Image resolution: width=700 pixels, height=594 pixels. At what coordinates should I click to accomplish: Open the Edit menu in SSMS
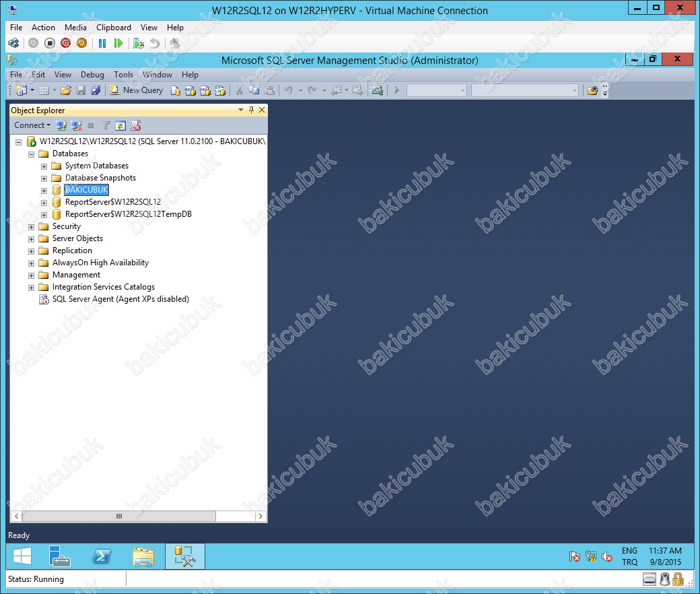(x=38, y=75)
